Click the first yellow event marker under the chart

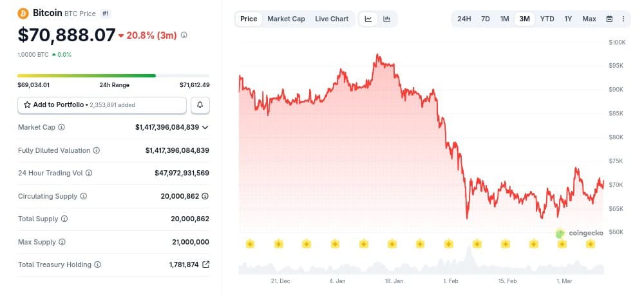coord(250,243)
